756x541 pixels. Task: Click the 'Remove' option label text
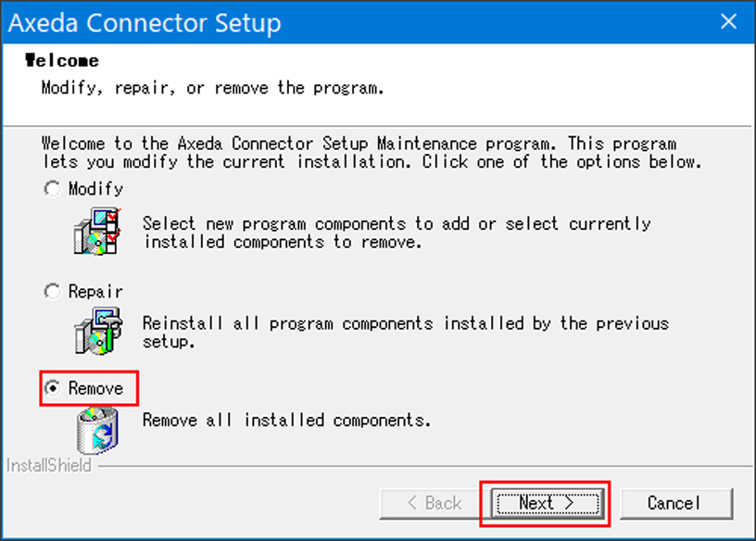click(95, 388)
